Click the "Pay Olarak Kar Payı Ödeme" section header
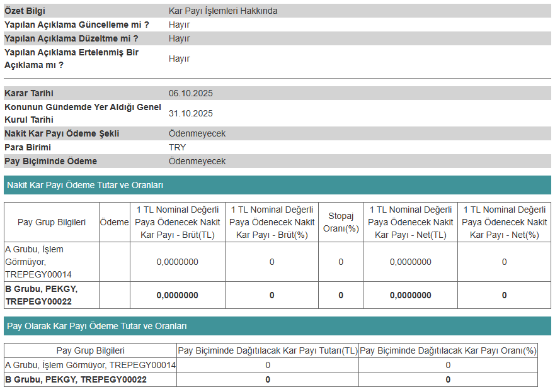The height and width of the screenshot is (392, 555). click(x=96, y=326)
